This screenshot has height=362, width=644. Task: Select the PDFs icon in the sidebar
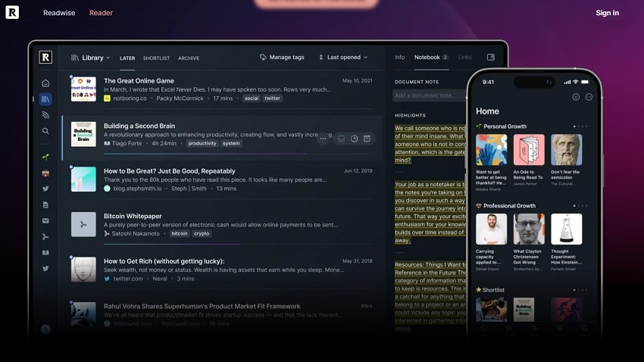tap(45, 237)
